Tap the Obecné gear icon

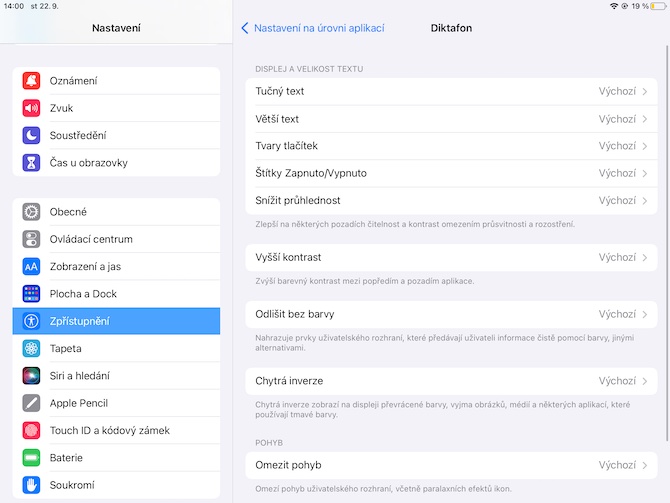[x=31, y=212]
